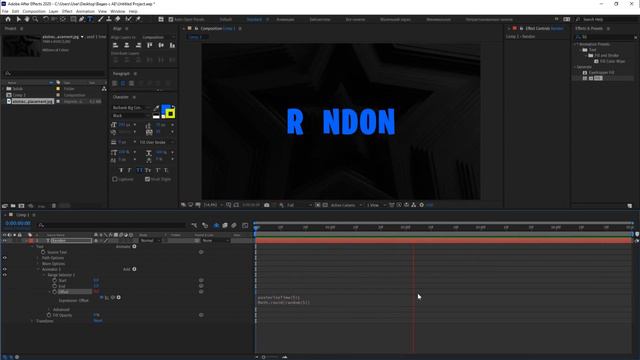The width and height of the screenshot is (640, 360).
Task: Toggle the Start property stopwatch
Action: [54, 281]
